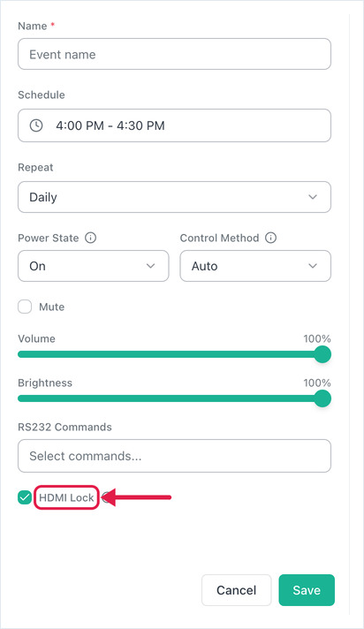This screenshot has width=364, height=629.
Task: Click the Control Method info icon
Action: click(271, 238)
